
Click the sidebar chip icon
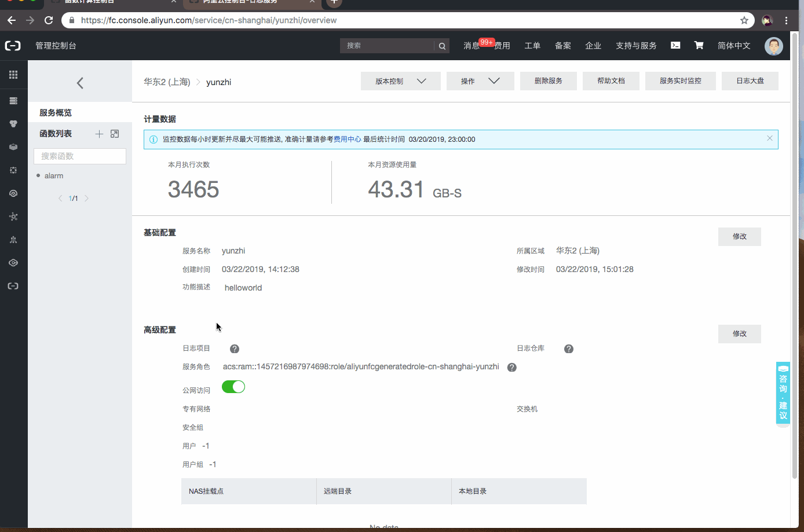point(13,170)
